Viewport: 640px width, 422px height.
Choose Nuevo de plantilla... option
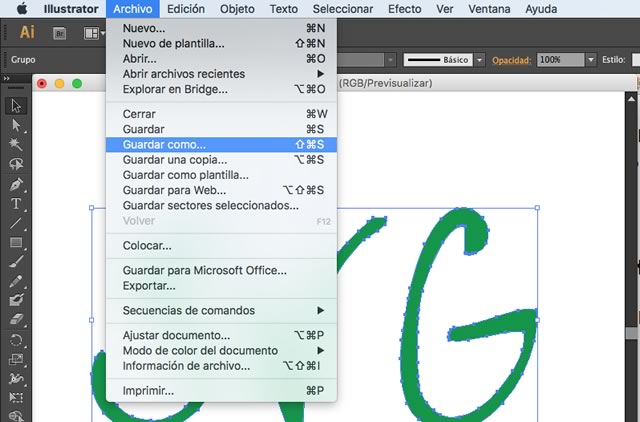pyautogui.click(x=221, y=43)
